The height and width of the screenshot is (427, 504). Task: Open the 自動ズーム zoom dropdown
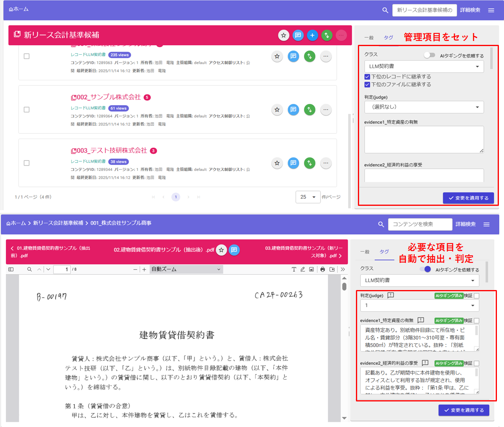point(186,269)
